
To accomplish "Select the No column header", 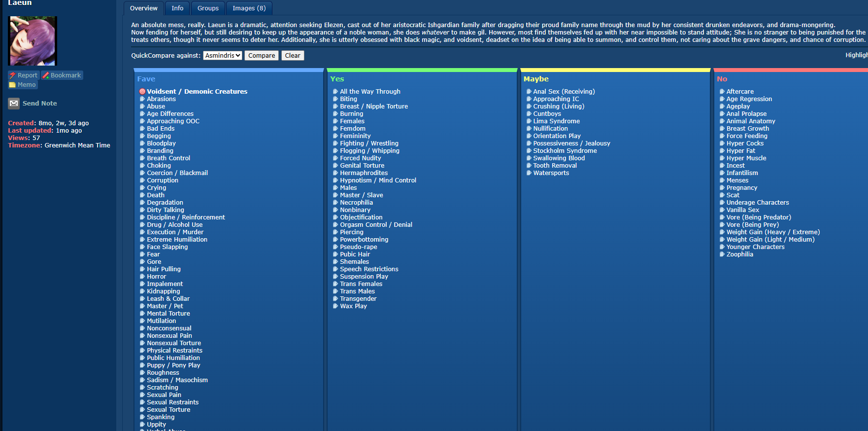I will 722,79.
